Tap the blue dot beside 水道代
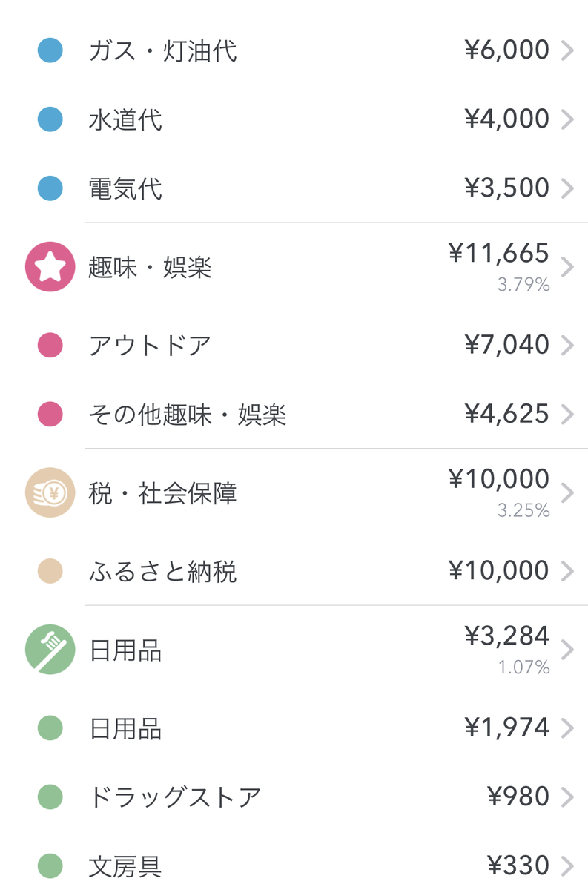Viewport: 588px width, 890px height. [50, 119]
